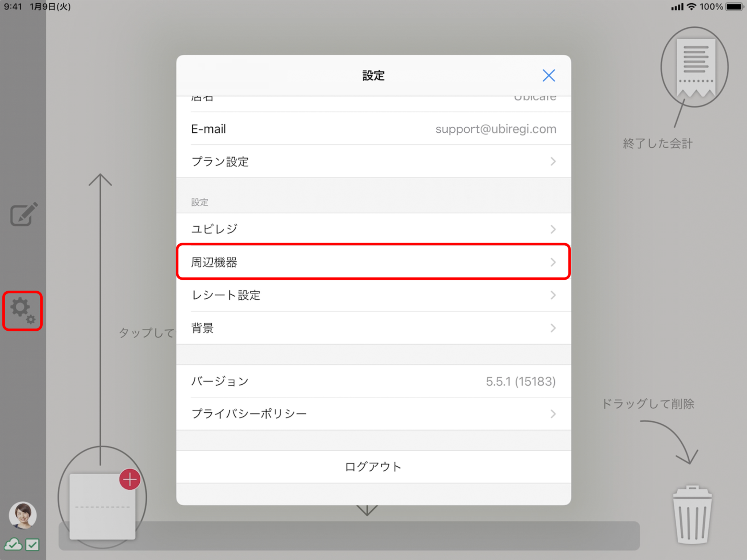Tap the ログアウト button

[x=373, y=467]
